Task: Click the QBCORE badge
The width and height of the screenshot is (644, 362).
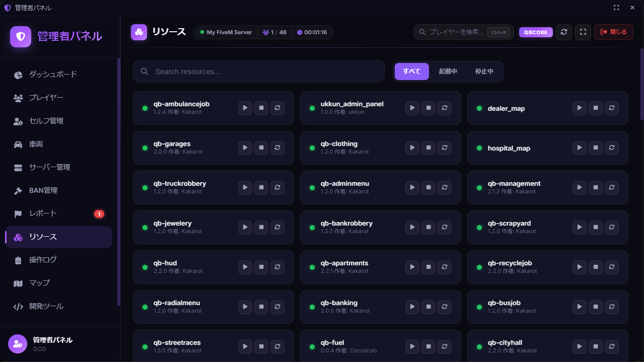Action: pyautogui.click(x=536, y=32)
